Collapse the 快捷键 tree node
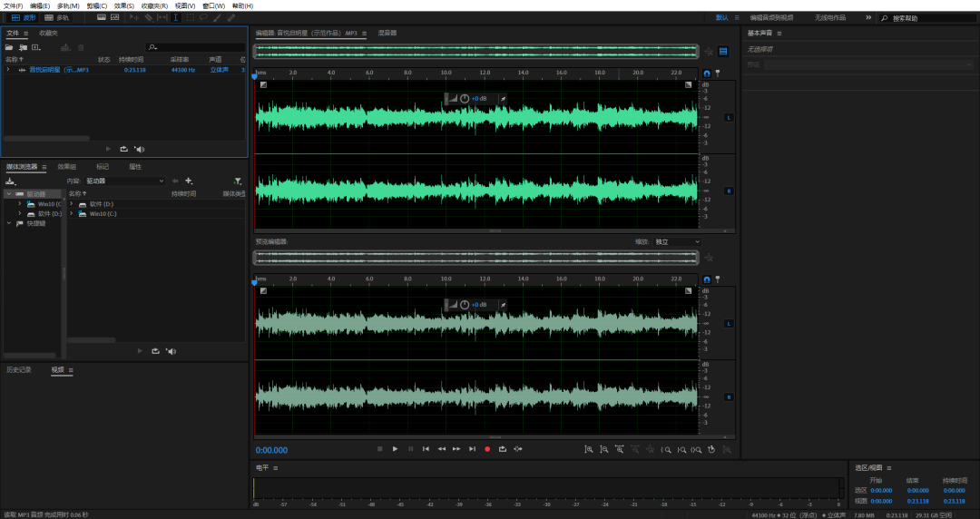Image resolution: width=980 pixels, height=519 pixels. click(x=9, y=224)
